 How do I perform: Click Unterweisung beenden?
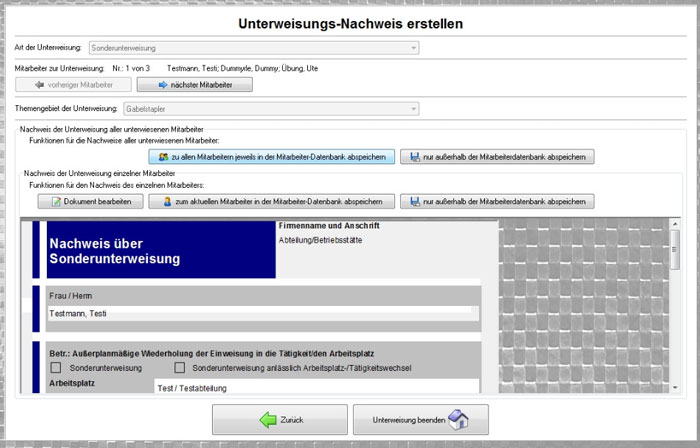pos(421,420)
